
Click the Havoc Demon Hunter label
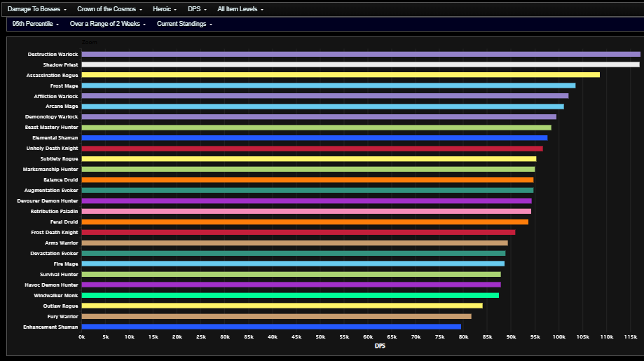(x=51, y=285)
